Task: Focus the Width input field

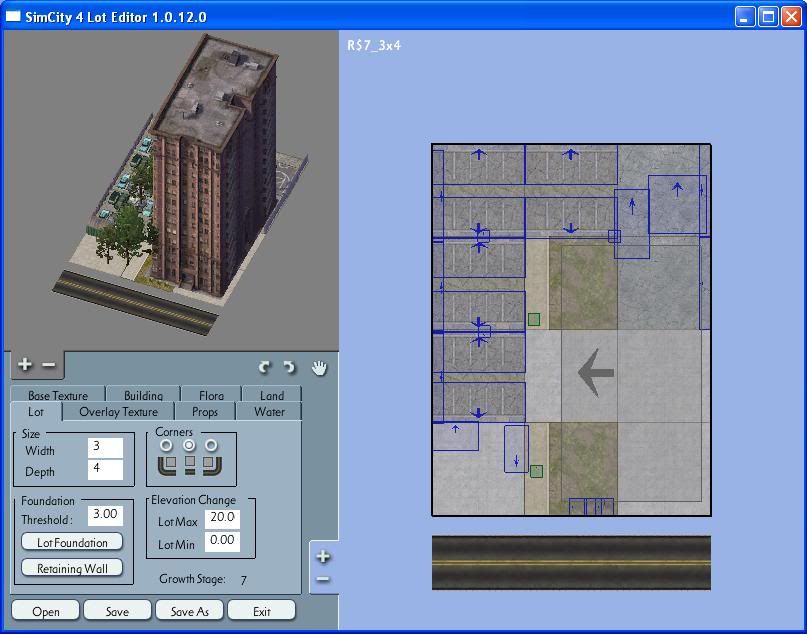Action: click(x=106, y=448)
